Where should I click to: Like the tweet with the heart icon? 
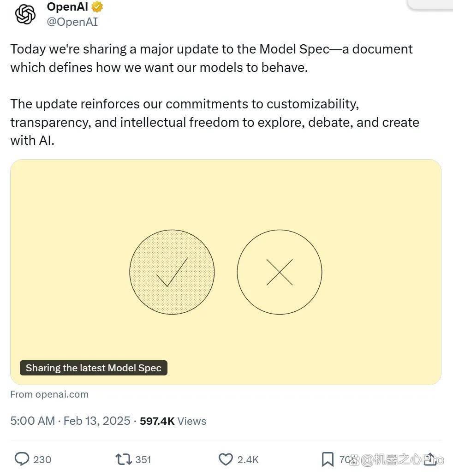[x=226, y=459]
